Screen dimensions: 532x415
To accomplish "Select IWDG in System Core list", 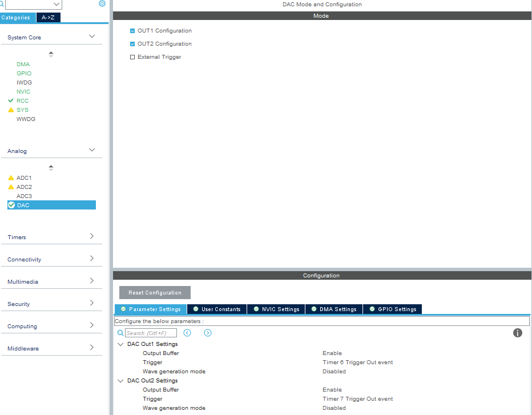I will coord(24,82).
